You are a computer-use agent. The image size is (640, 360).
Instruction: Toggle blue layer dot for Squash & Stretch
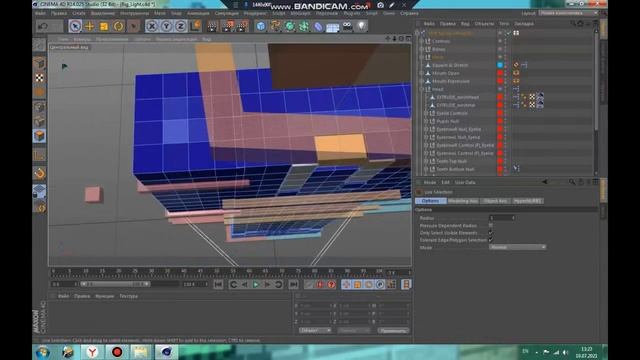(500, 65)
